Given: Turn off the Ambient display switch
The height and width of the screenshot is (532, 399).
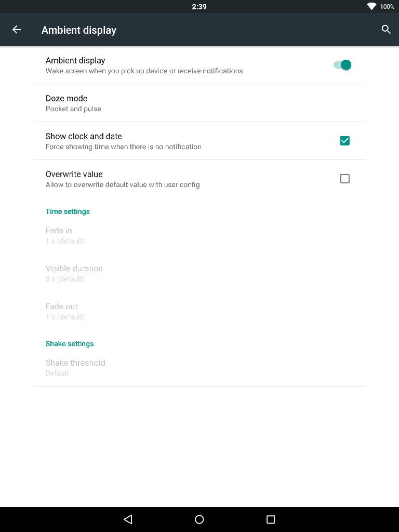Looking at the screenshot, I should point(342,65).
